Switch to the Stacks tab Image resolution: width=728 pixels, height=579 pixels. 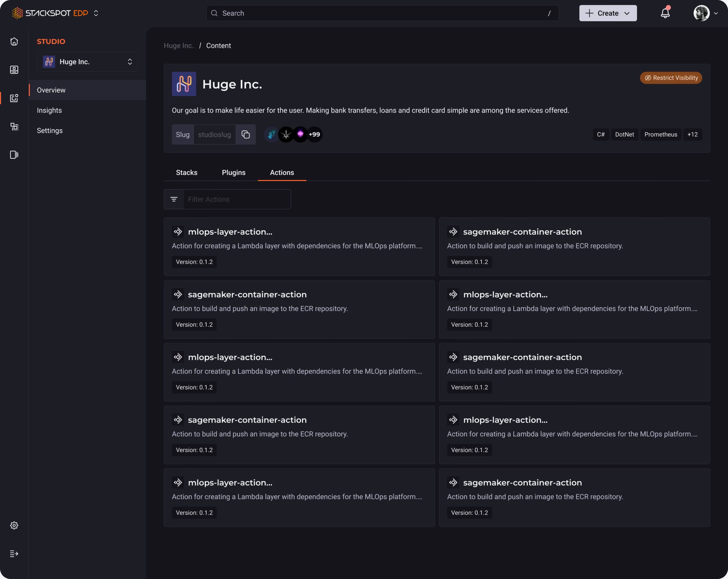coord(187,173)
